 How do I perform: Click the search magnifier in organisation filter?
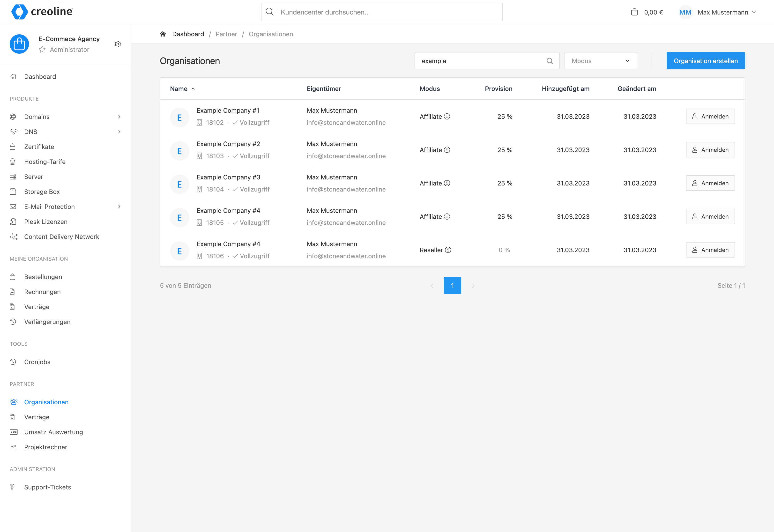[x=550, y=61]
